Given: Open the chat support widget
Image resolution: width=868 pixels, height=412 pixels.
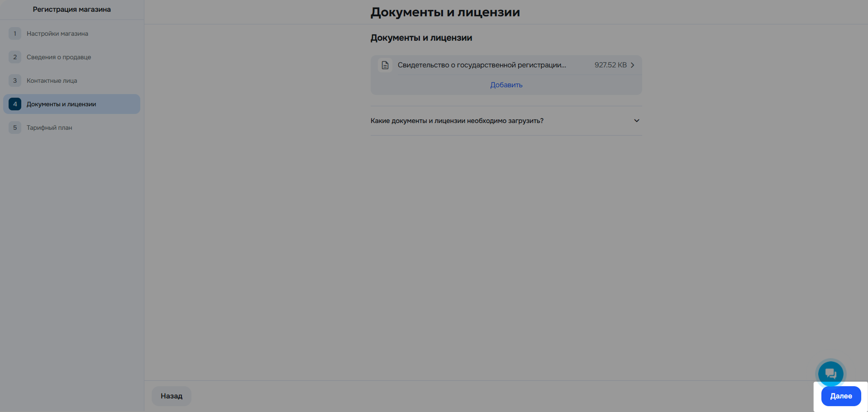Looking at the screenshot, I should click(830, 373).
